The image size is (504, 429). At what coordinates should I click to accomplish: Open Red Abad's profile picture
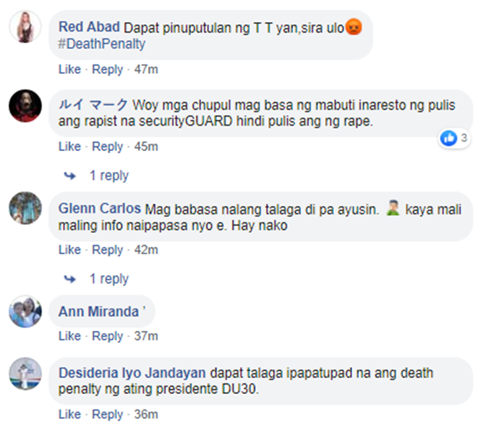click(25, 27)
